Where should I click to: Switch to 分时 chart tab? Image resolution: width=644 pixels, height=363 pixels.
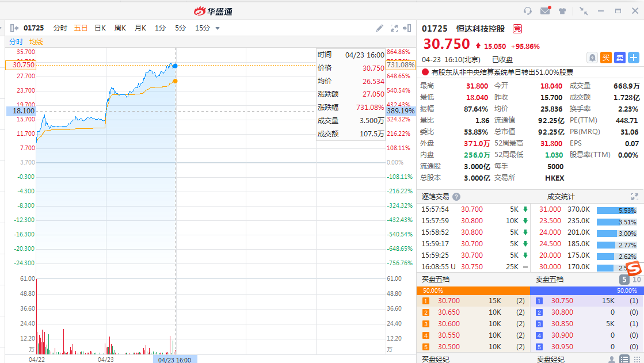[60, 28]
